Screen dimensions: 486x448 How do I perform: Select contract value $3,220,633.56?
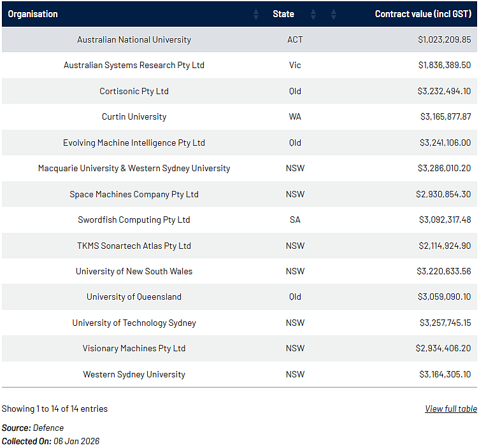click(x=443, y=271)
